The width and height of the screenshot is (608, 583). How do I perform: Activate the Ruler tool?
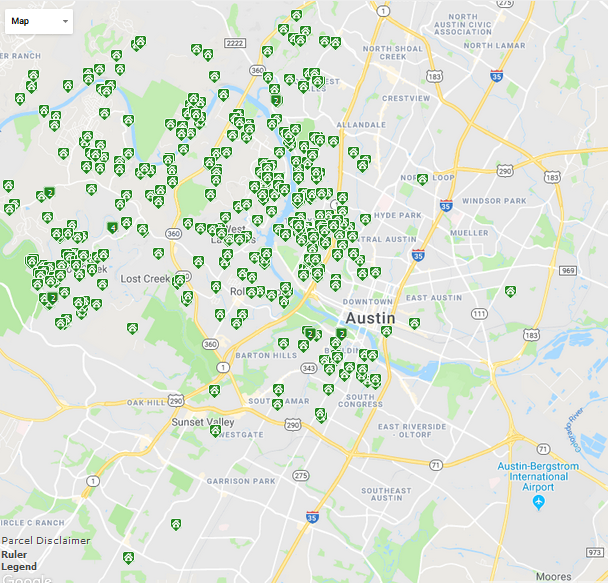14,554
